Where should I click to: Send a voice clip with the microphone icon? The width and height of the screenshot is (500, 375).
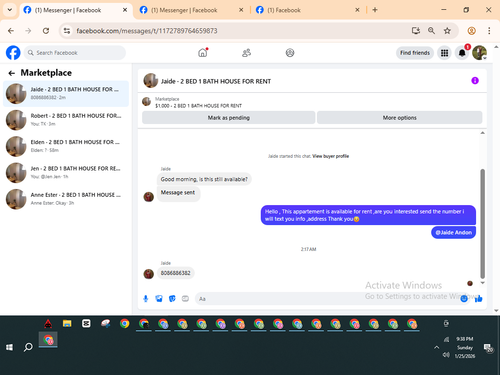146,299
